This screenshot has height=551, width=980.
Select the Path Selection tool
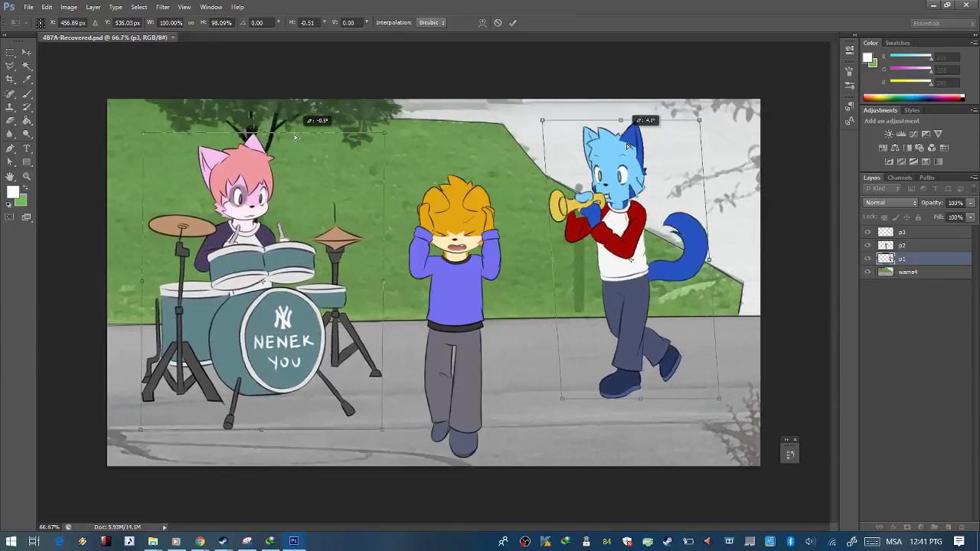[10, 161]
